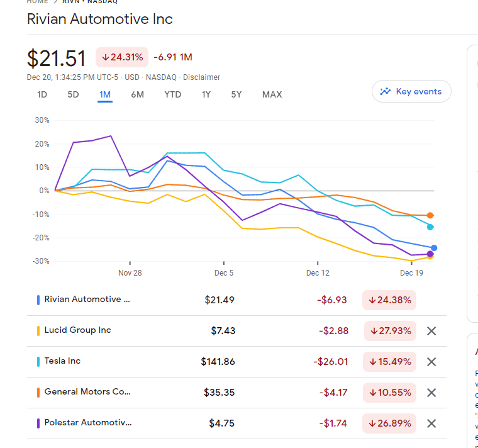Select the 1D time range tab
The height and width of the screenshot is (448, 478).
[42, 94]
